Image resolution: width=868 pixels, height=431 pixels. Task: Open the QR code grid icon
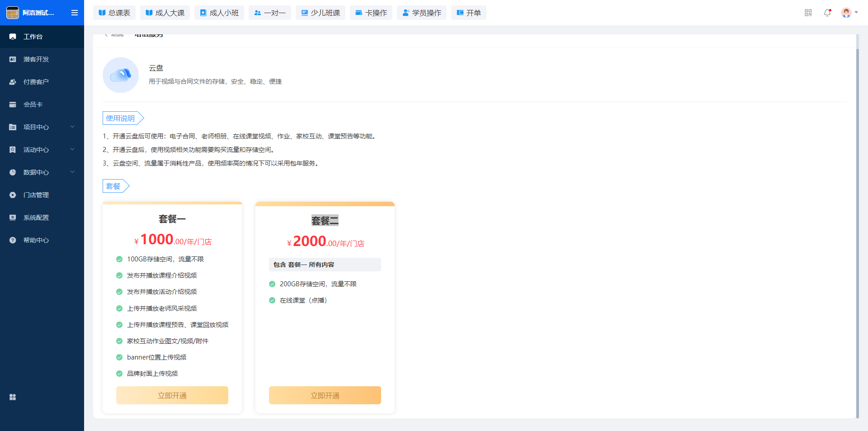(x=808, y=13)
